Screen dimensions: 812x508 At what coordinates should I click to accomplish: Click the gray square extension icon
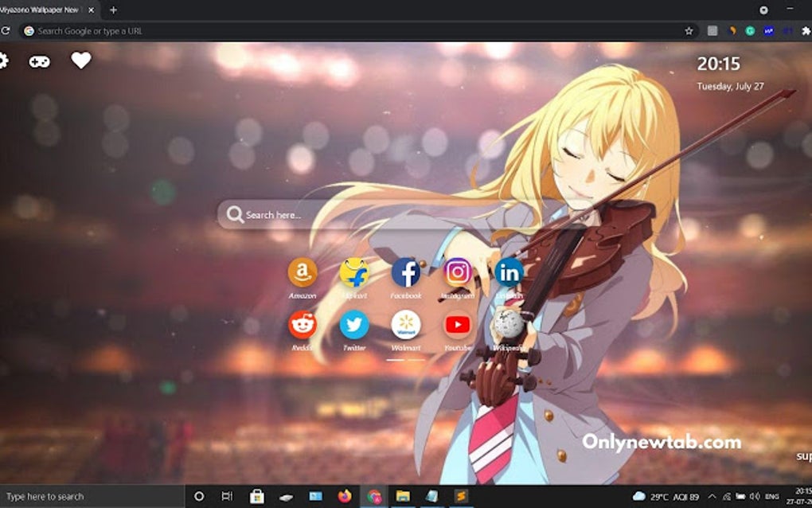(x=712, y=31)
